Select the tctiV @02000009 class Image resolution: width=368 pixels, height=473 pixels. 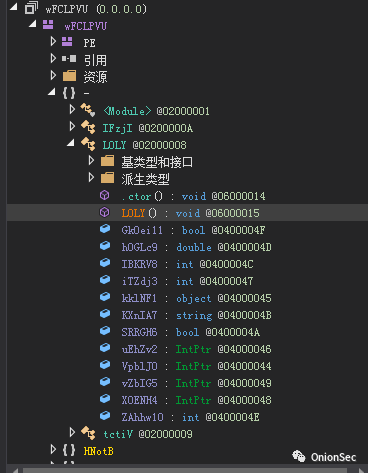click(x=148, y=434)
